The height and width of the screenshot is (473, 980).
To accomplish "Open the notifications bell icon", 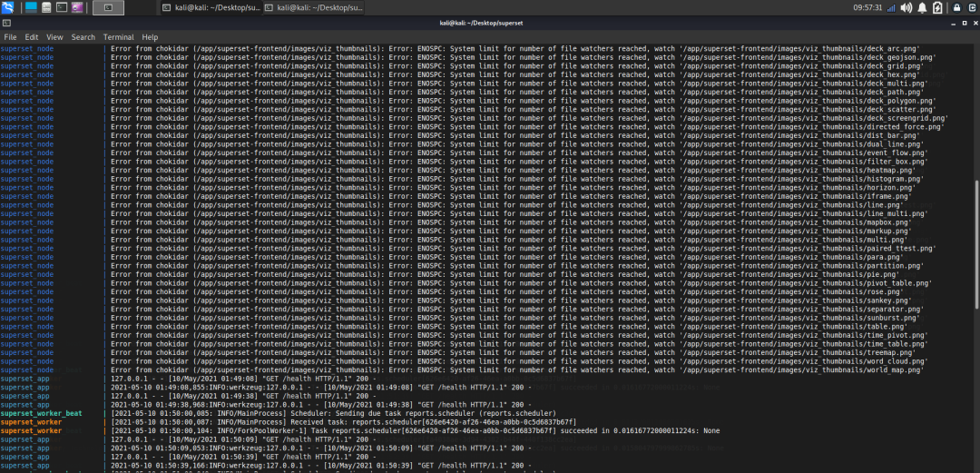I will 923,7.
